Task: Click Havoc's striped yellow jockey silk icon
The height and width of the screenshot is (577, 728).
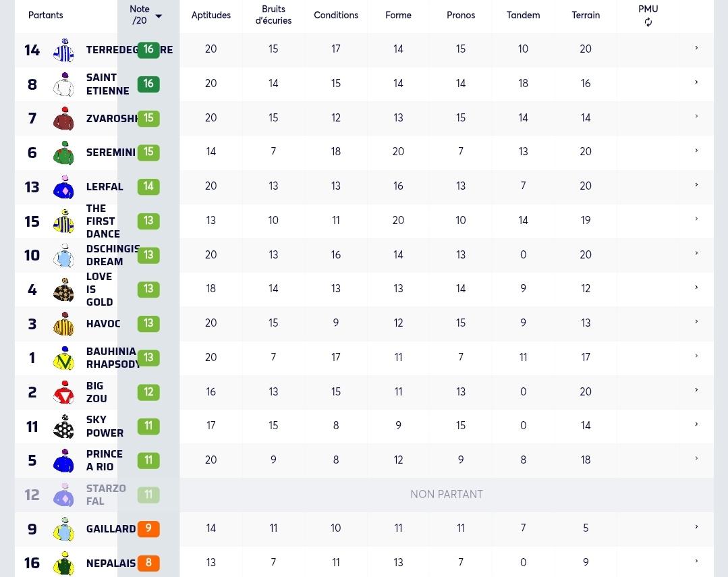Action: (x=63, y=324)
